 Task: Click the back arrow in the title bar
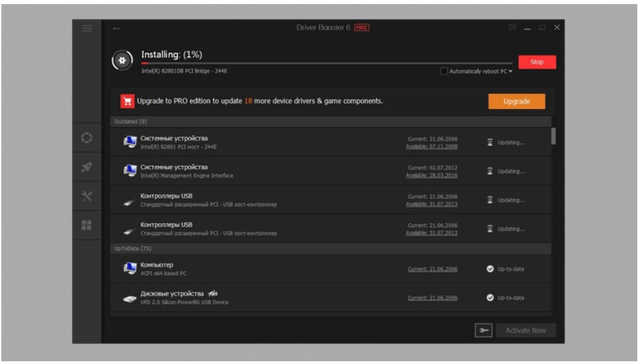pyautogui.click(x=116, y=28)
